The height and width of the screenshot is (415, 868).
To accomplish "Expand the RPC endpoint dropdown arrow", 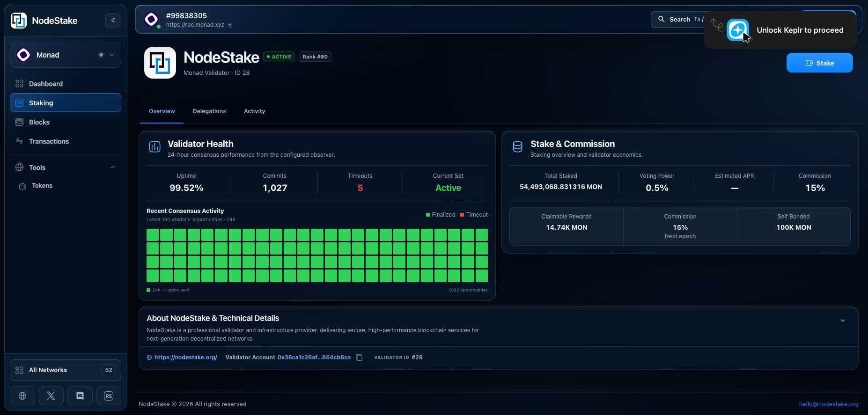I will 230,25.
